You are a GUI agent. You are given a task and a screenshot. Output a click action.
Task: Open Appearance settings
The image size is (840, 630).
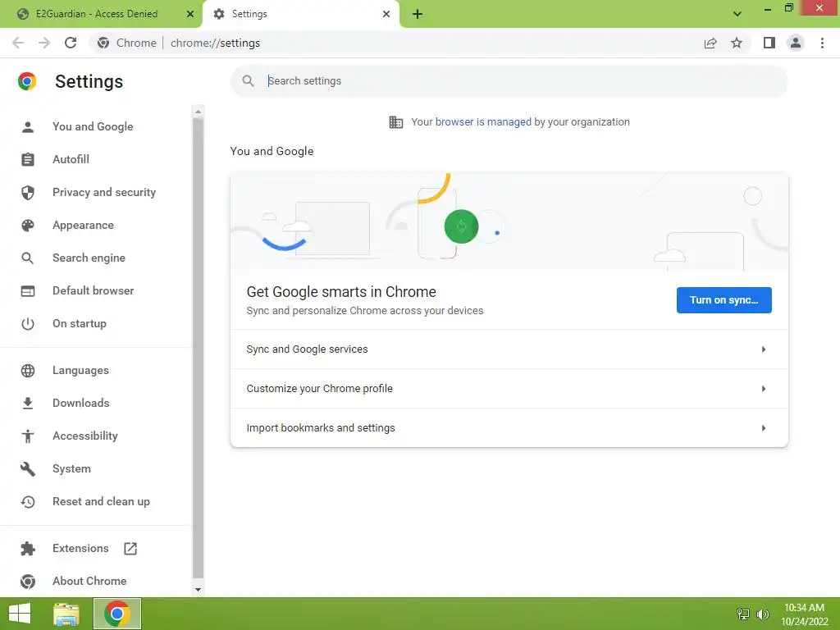click(x=83, y=225)
